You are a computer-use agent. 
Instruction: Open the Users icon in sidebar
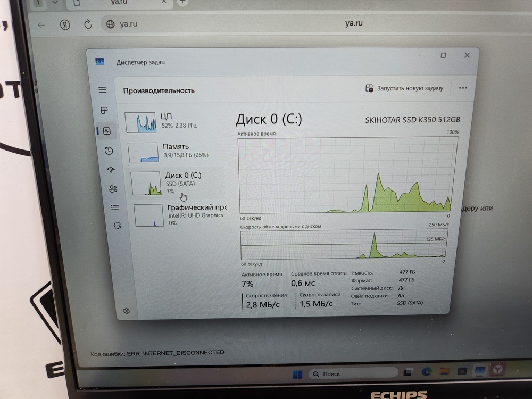click(x=113, y=189)
